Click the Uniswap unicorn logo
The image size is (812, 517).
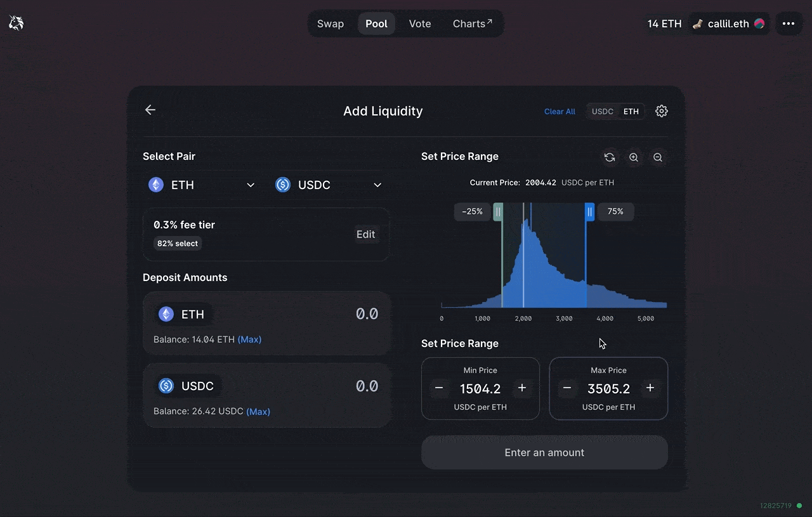point(16,23)
